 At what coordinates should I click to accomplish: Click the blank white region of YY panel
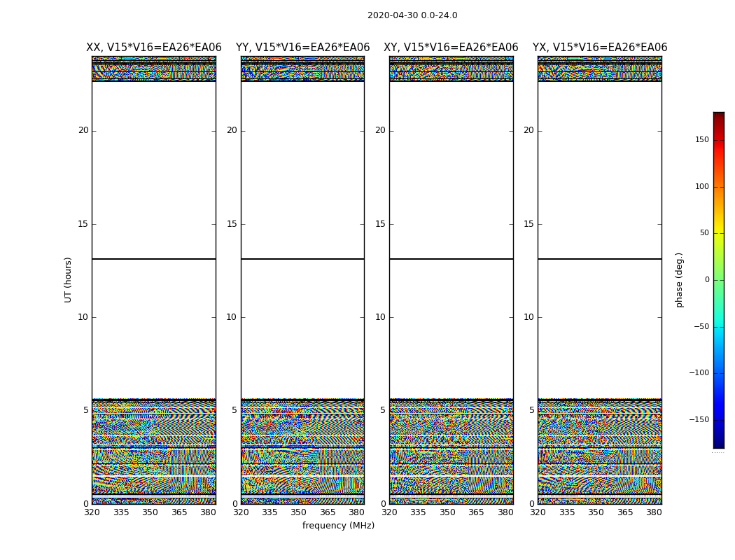tap(302, 175)
